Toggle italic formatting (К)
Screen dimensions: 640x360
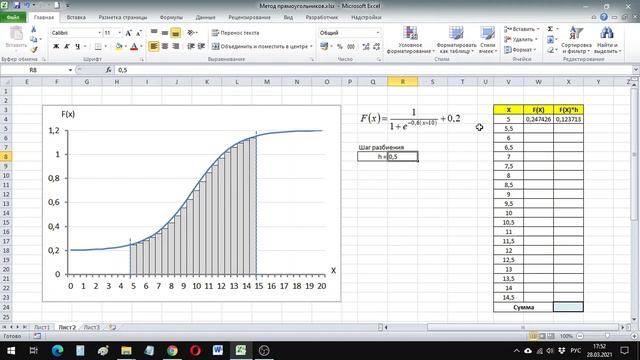67,47
